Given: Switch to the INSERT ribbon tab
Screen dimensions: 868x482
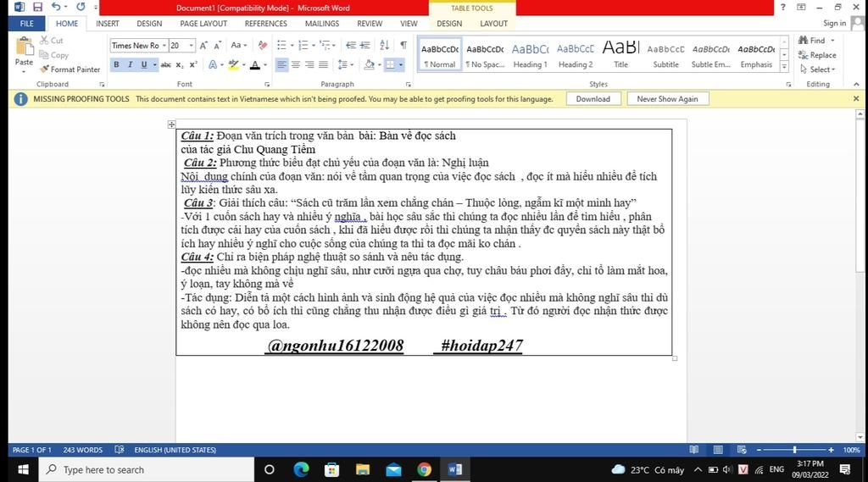Looking at the screenshot, I should tap(108, 24).
